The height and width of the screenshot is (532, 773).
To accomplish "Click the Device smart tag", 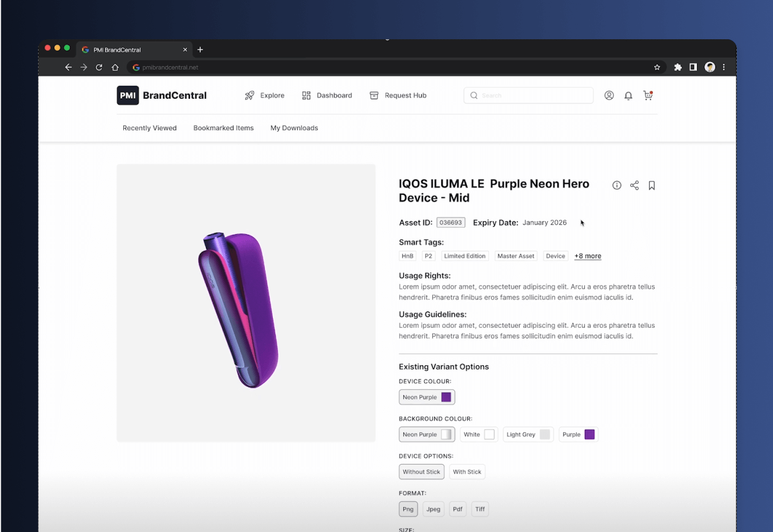I will point(555,256).
